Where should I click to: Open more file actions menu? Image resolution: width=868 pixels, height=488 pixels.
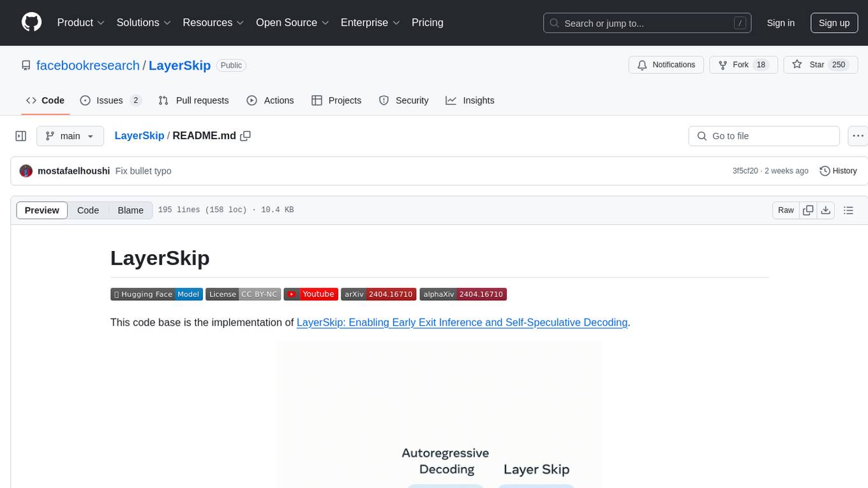[858, 136]
